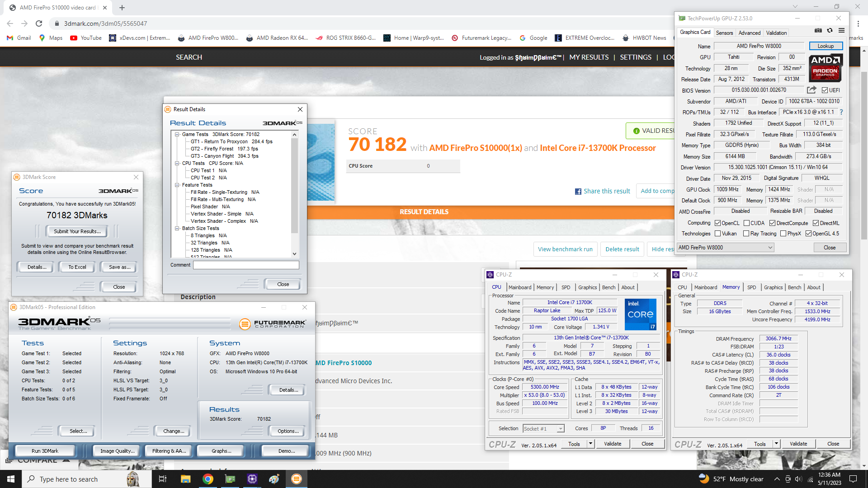The height and width of the screenshot is (488, 868).
Task: Click View benchmark run button
Action: 565,249
